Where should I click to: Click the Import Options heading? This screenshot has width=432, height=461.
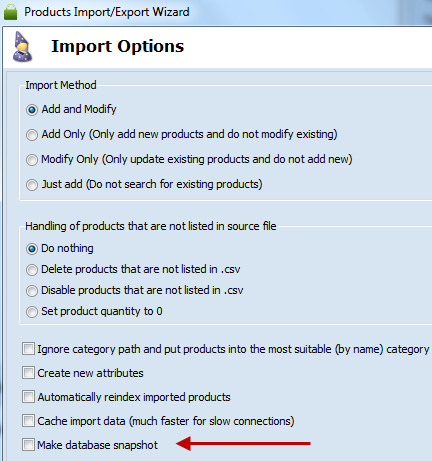coord(117,46)
